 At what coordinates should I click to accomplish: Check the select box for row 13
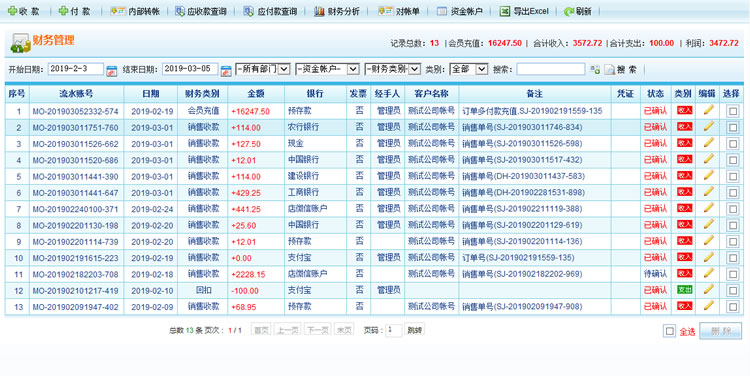coord(732,307)
